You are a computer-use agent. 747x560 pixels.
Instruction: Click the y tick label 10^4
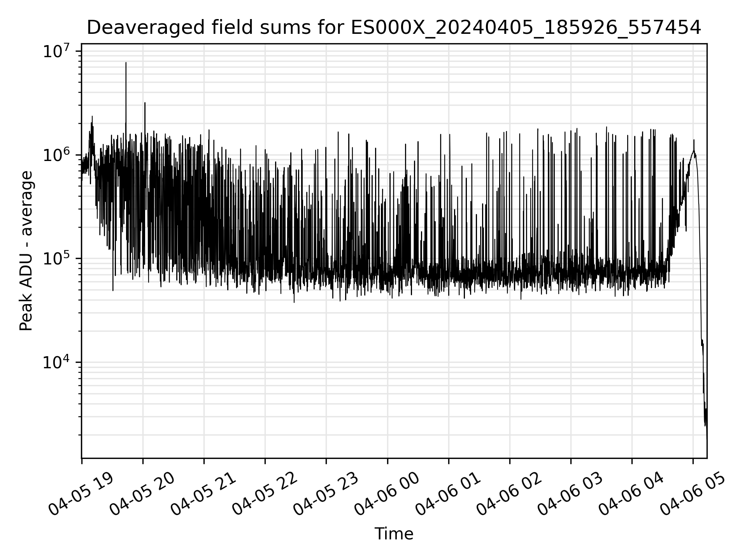point(56,362)
